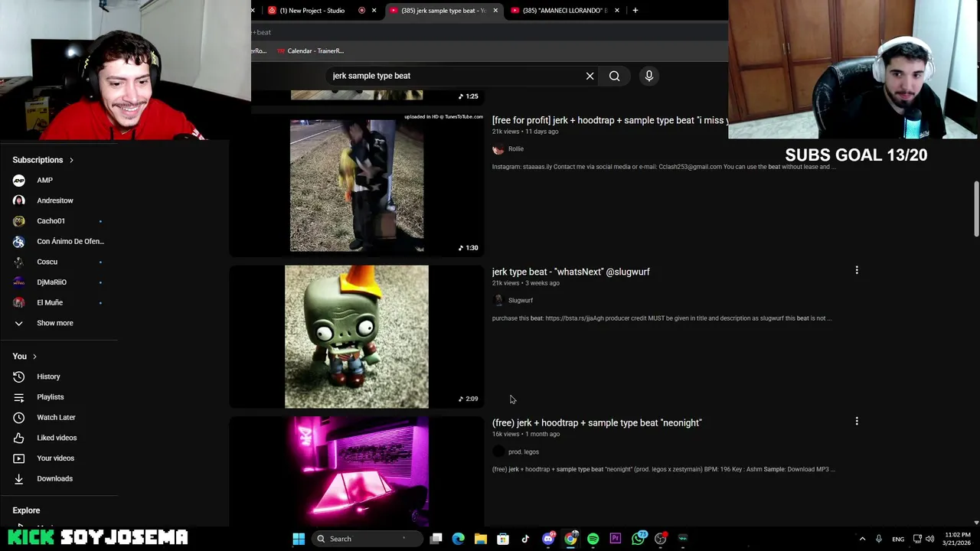
Task: Open a new browser tab with plus
Action: point(635,11)
